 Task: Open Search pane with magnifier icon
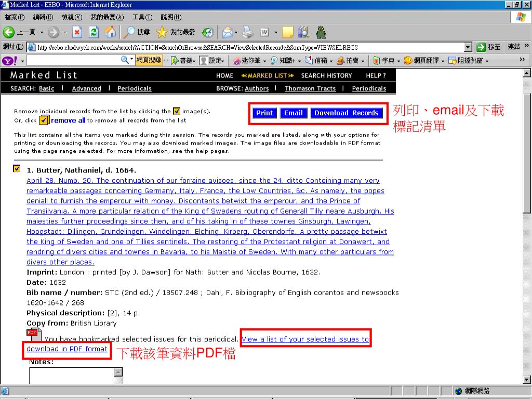(129, 32)
